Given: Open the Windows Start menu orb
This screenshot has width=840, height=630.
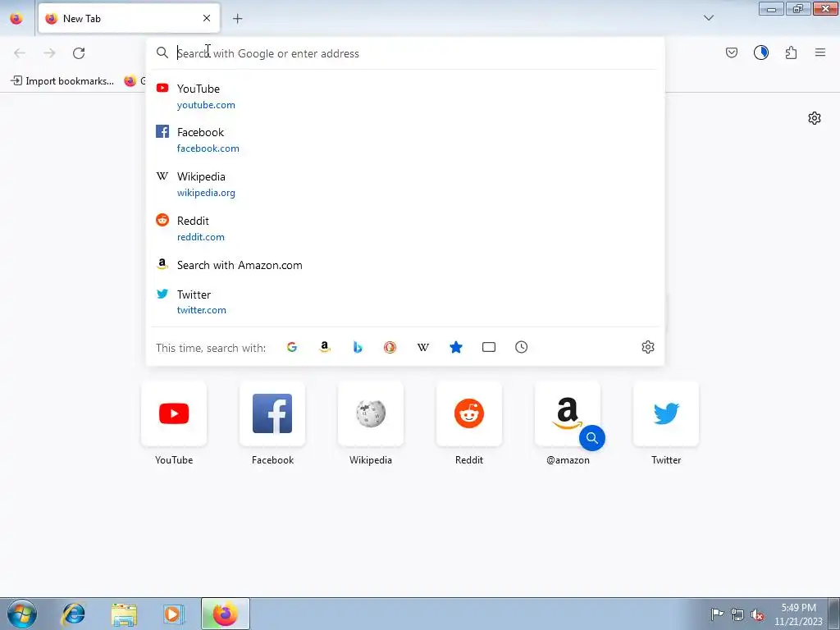Looking at the screenshot, I should click(22, 614).
